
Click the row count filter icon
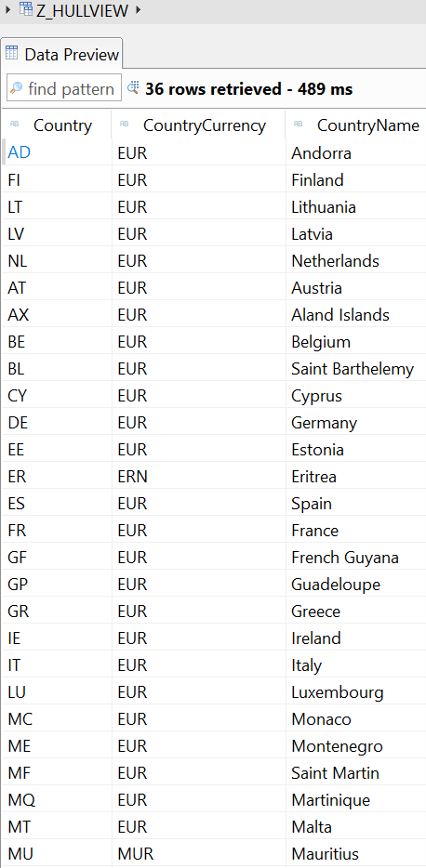pyautogui.click(x=133, y=88)
